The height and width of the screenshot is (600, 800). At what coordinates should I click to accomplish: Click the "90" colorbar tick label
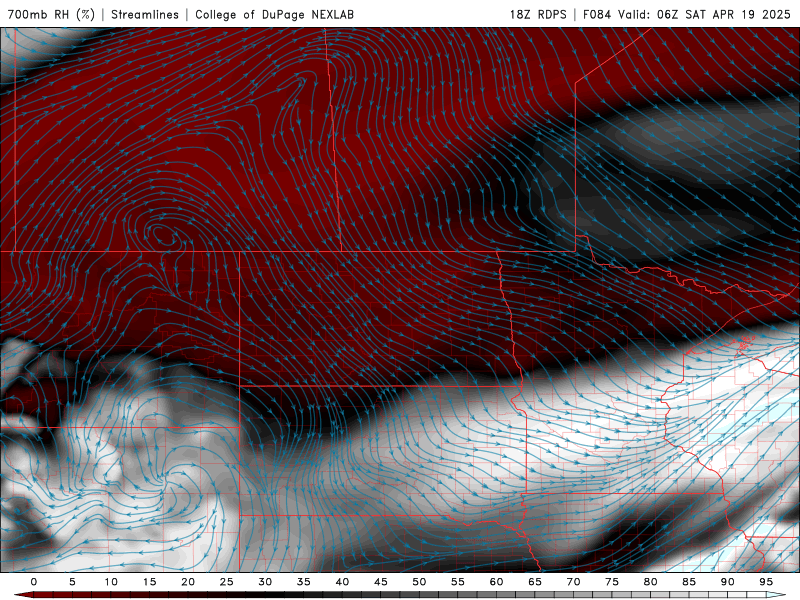[x=727, y=582]
